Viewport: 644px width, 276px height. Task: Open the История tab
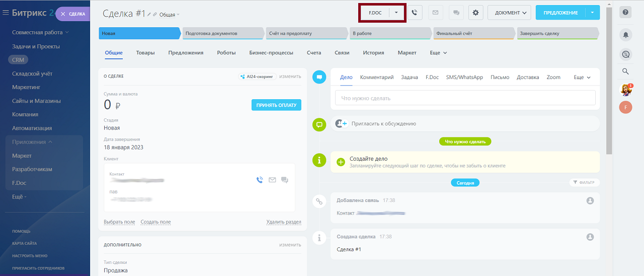[373, 53]
